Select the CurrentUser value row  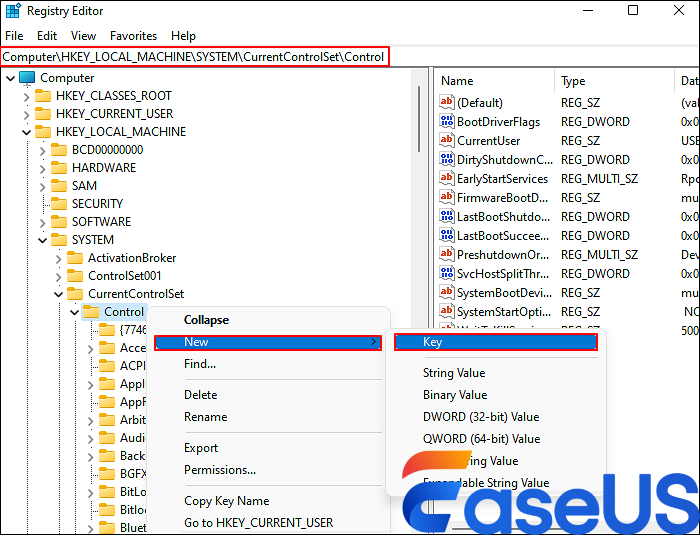coord(488,141)
